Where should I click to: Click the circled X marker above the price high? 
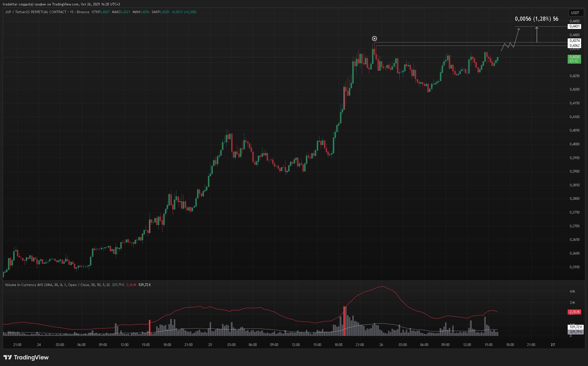pos(374,39)
